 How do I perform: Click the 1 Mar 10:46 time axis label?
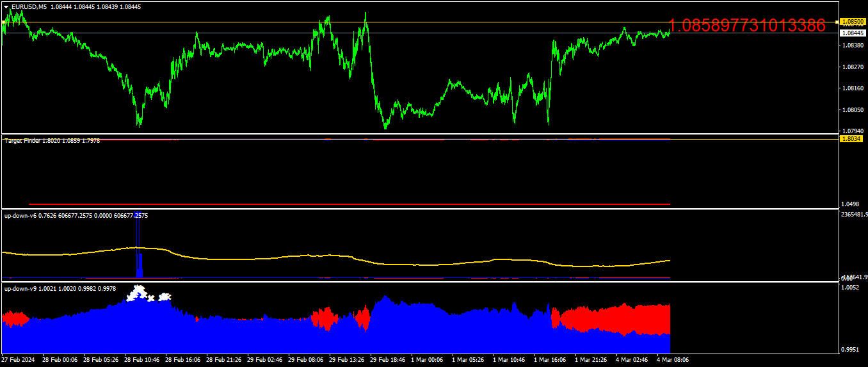(509, 360)
